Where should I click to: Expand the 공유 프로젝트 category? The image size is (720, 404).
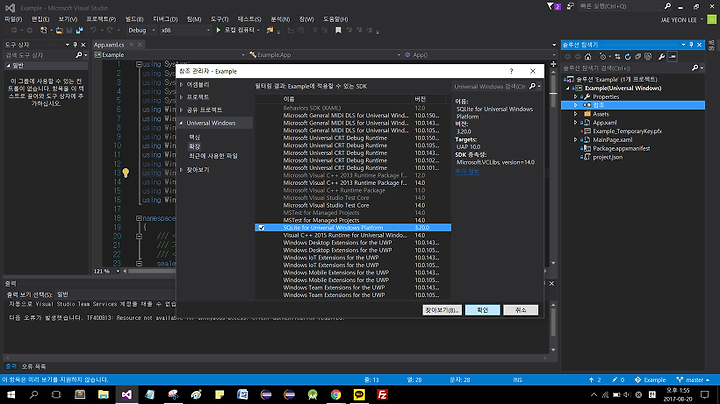(182, 110)
